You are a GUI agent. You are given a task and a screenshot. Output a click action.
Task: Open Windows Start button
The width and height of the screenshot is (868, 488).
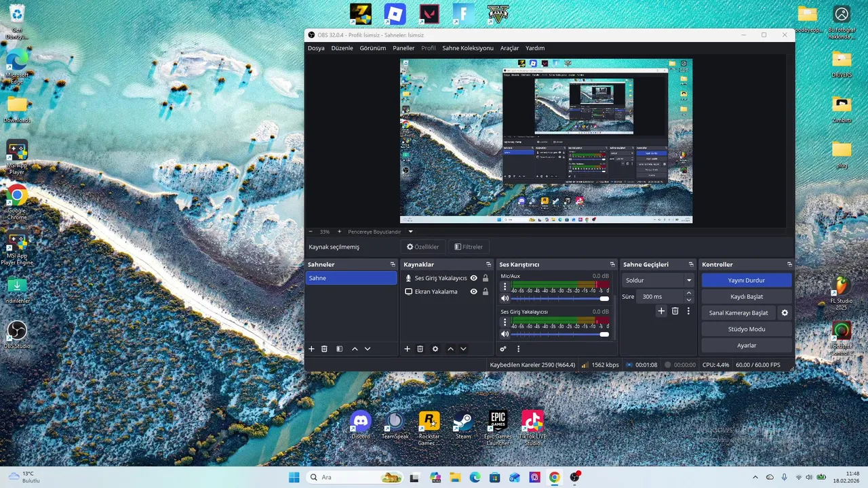click(294, 477)
